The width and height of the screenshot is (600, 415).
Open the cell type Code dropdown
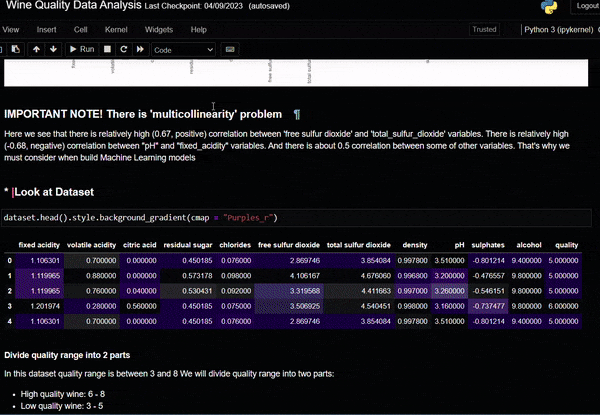183,49
